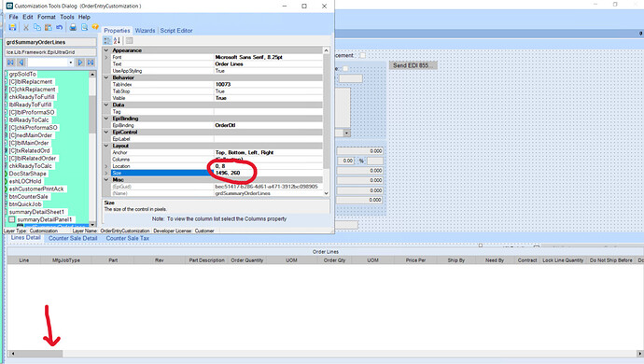The height and width of the screenshot is (364, 644).
Task: Save the customization via toolbar icon
Action: (12, 27)
